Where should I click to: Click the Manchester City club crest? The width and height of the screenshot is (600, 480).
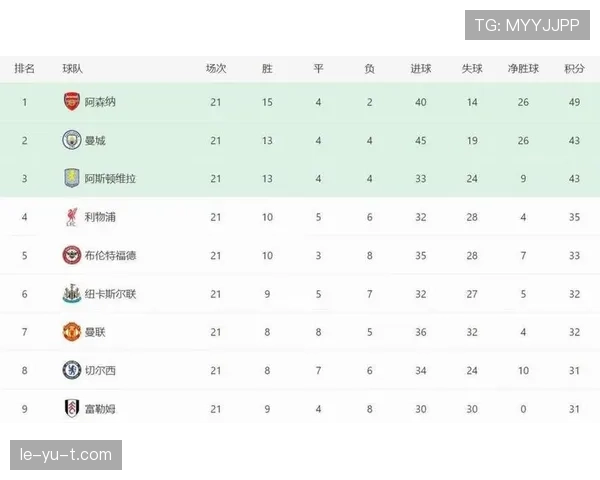pyautogui.click(x=71, y=140)
